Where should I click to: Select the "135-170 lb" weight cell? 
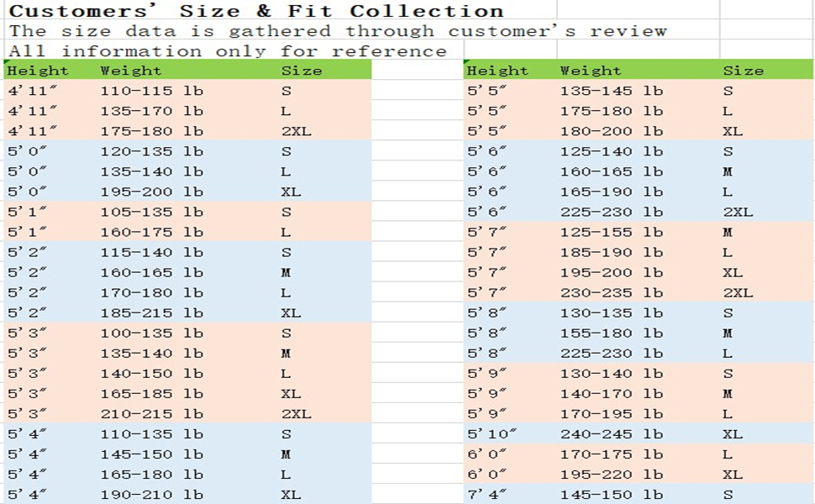point(152,111)
